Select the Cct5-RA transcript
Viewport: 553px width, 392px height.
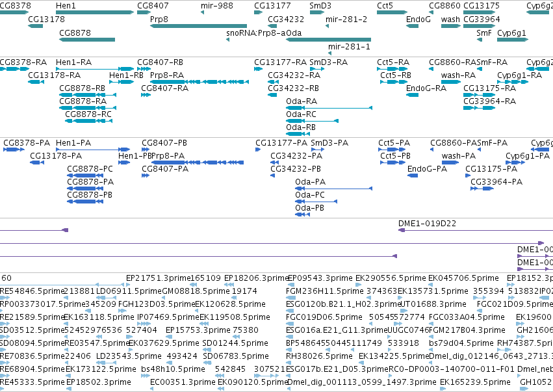click(392, 69)
